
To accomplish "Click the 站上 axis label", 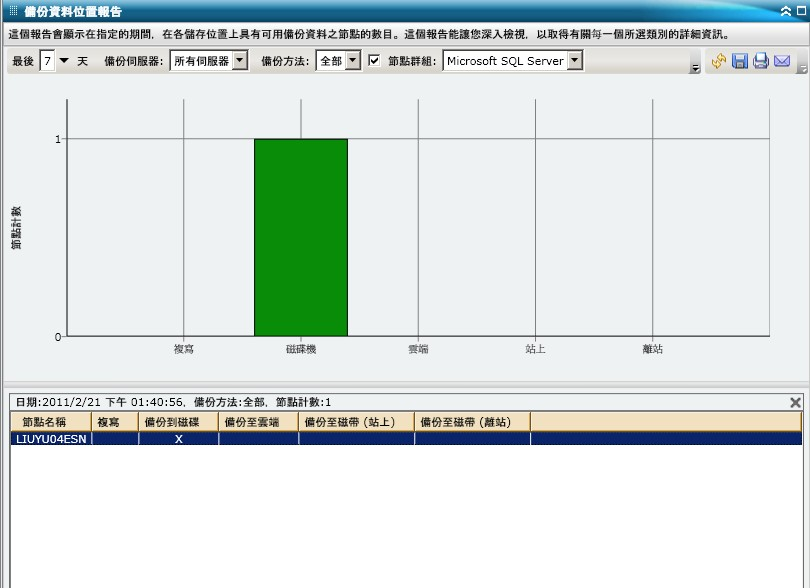I will 535,349.
